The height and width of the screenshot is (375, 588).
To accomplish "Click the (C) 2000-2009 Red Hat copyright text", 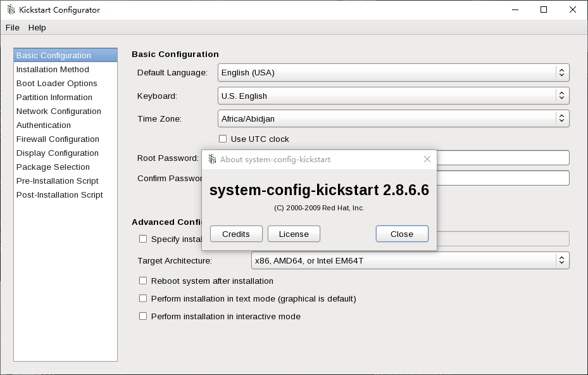I will (319, 208).
